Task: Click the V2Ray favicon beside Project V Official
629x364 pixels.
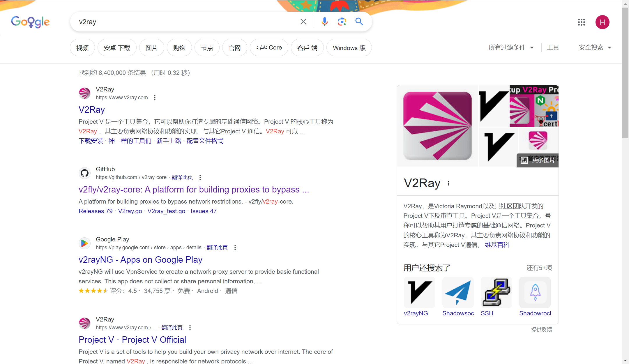Action: click(84, 323)
